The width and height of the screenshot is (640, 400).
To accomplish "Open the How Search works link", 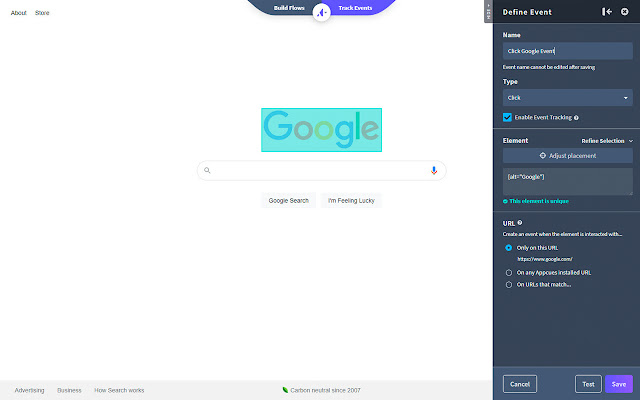I will point(119,390).
